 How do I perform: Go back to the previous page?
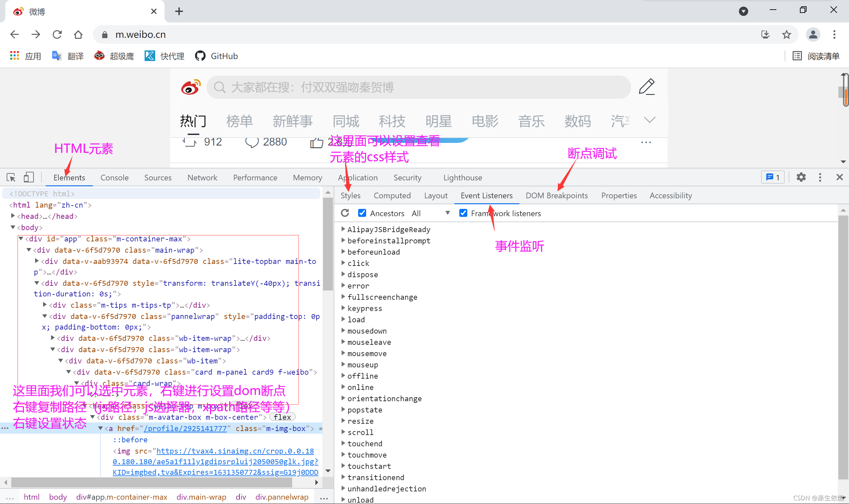click(x=15, y=34)
